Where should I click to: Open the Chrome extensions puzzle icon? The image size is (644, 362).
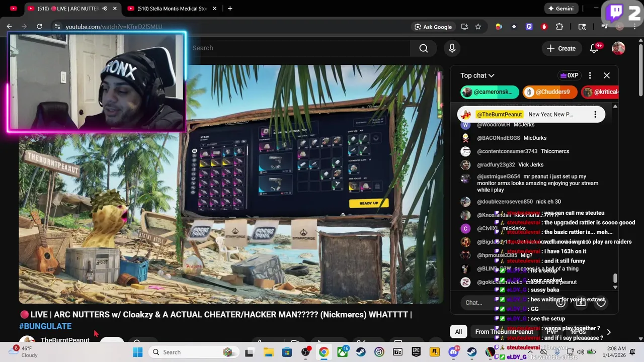[x=559, y=27]
